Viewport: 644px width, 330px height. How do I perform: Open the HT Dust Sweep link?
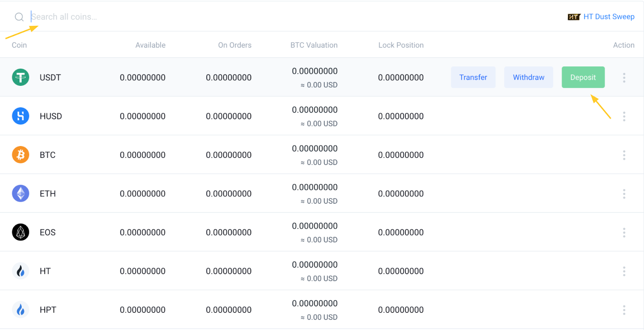click(x=609, y=17)
